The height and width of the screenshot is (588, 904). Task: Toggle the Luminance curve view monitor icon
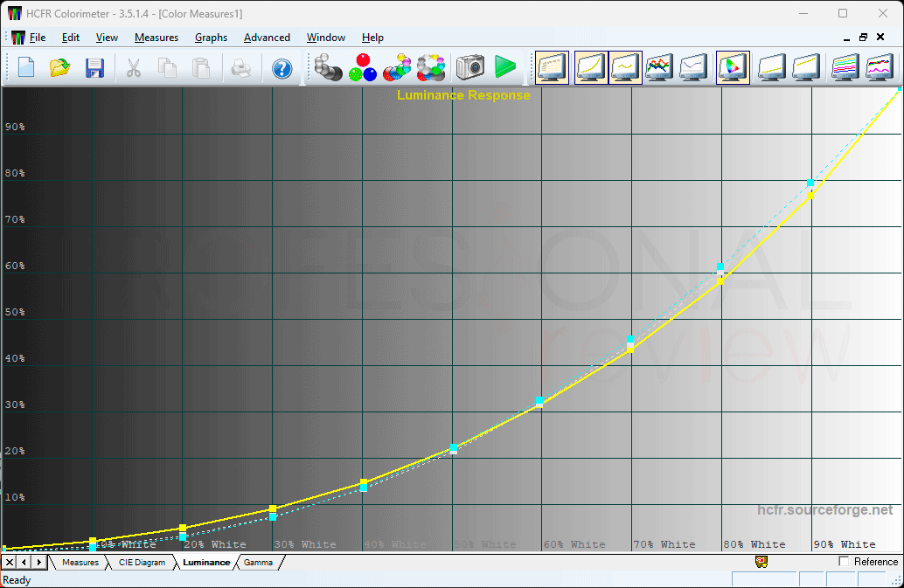pyautogui.click(x=591, y=67)
